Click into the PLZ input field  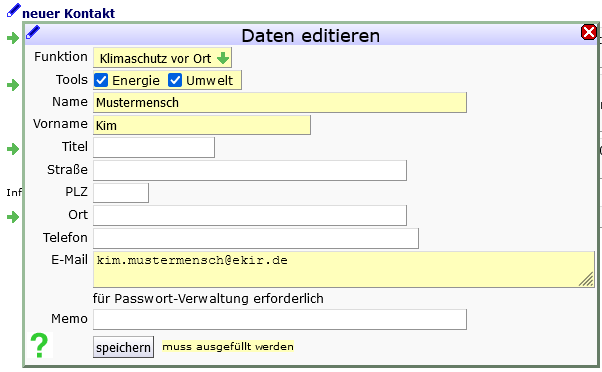click(x=121, y=193)
